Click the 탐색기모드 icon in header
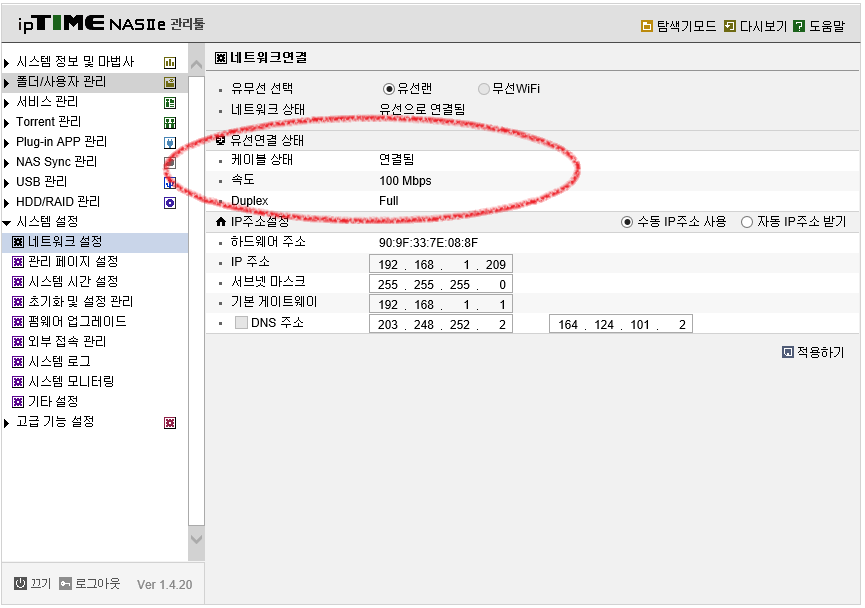This screenshot has width=865, height=608. click(647, 26)
